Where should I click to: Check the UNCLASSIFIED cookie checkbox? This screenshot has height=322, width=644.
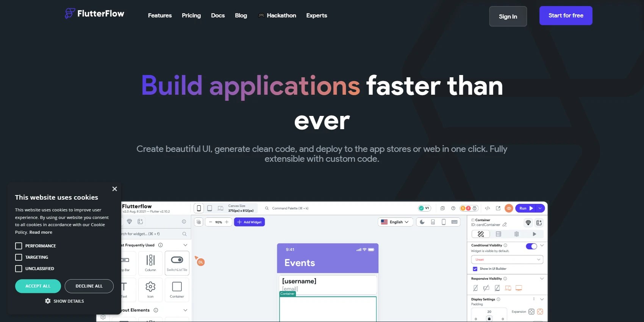click(x=19, y=269)
